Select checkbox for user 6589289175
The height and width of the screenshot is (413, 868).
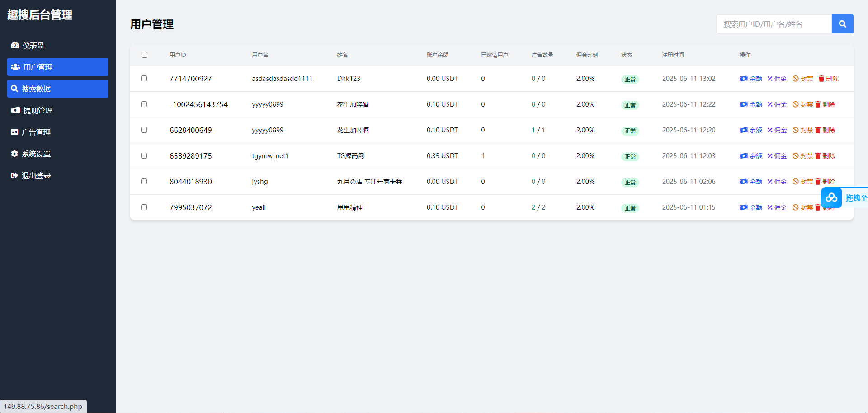pyautogui.click(x=144, y=156)
